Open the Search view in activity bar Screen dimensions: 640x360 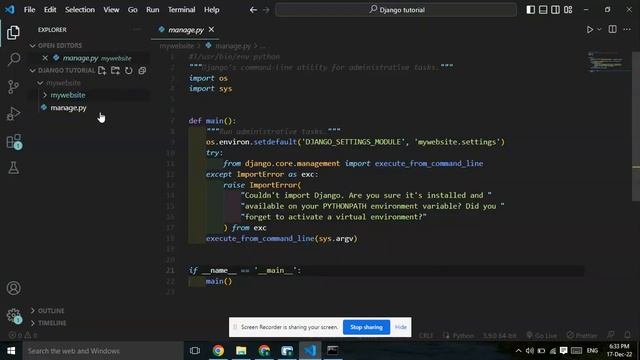tap(13, 60)
